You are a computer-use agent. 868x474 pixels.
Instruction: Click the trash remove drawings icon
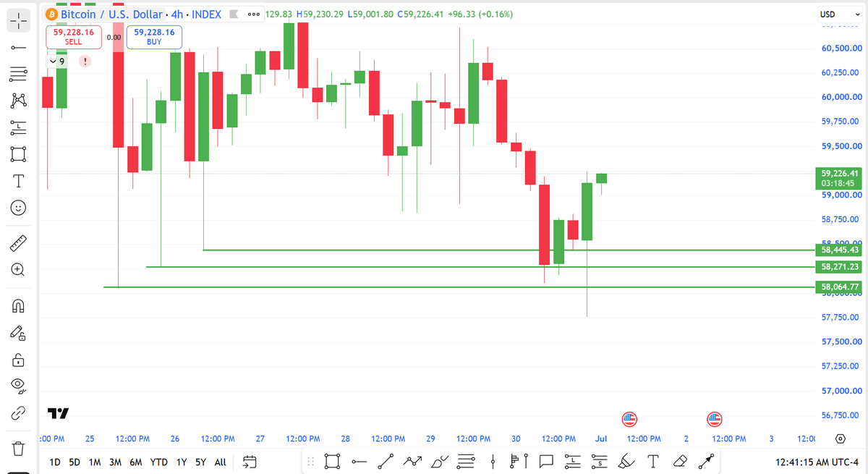tap(18, 449)
